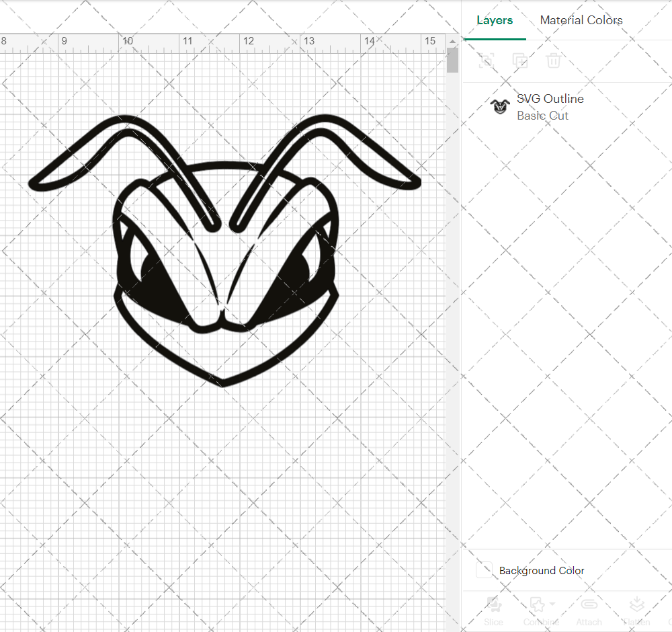Click the Basic Cut operation label

click(x=542, y=116)
